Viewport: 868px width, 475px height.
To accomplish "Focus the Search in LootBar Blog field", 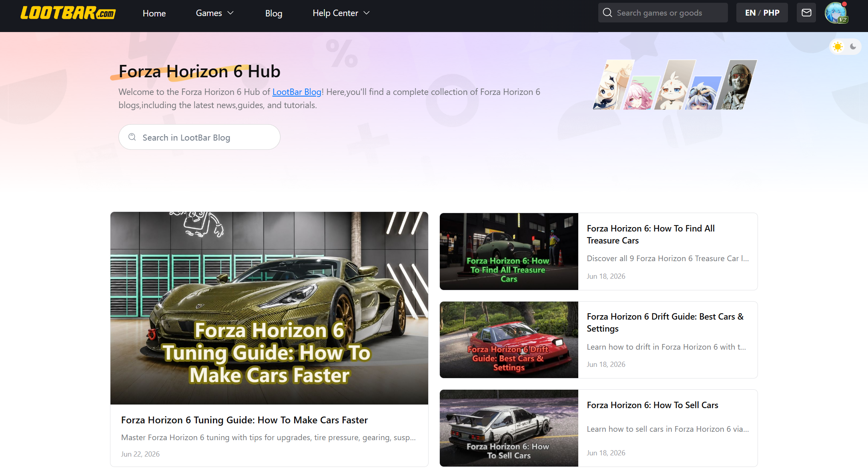I will [199, 137].
